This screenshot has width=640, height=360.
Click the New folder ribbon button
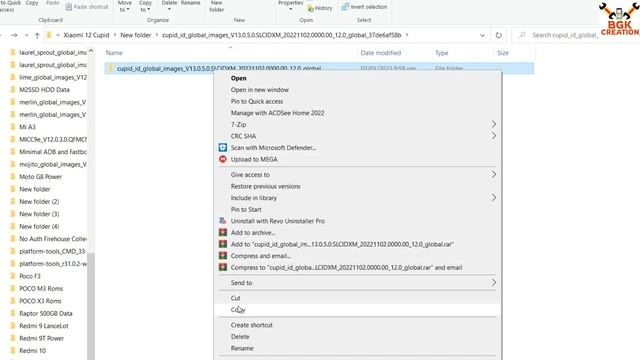coord(216,7)
